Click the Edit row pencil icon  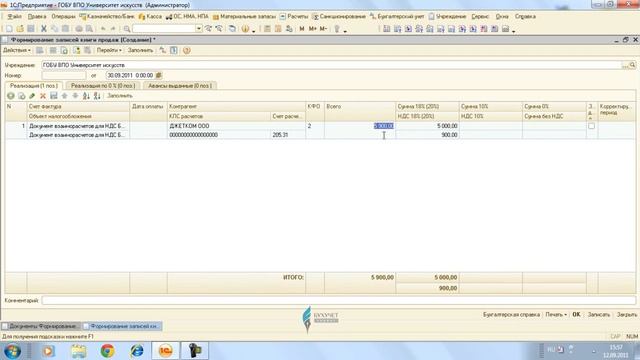pos(32,96)
